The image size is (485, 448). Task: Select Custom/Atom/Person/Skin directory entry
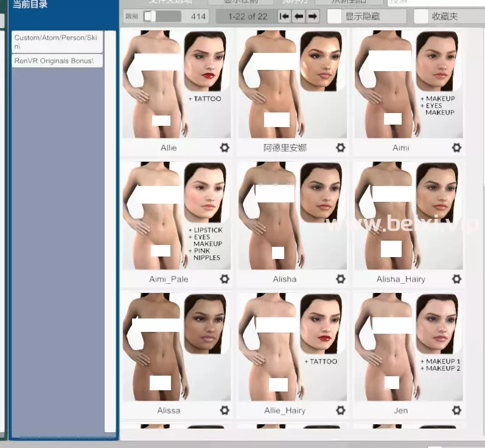(57, 42)
